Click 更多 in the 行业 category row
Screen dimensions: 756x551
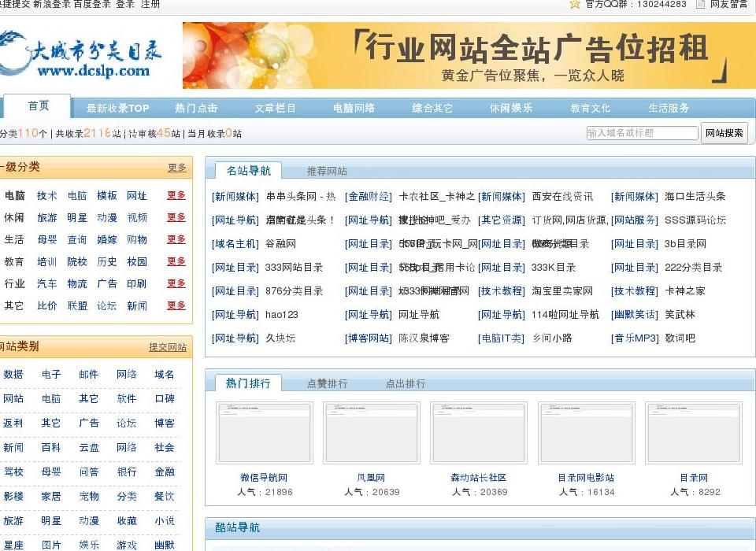point(176,283)
